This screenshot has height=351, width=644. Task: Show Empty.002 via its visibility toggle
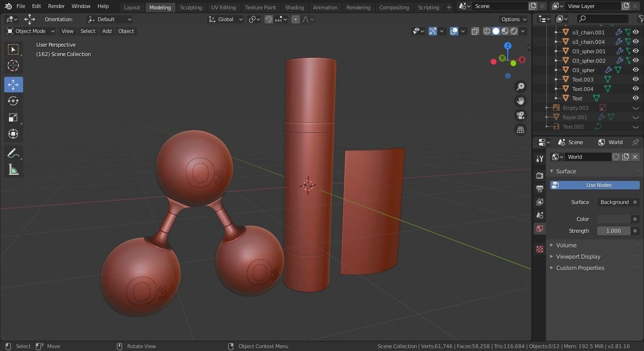click(x=636, y=108)
